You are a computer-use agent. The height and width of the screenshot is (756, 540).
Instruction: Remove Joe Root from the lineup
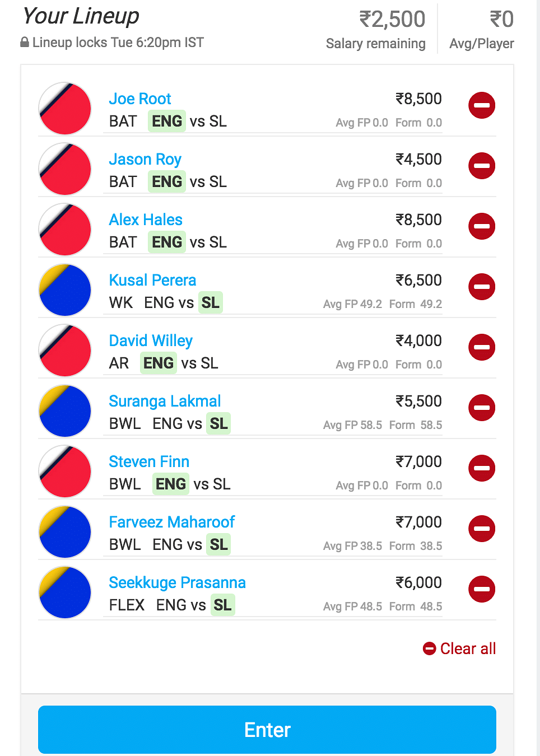click(482, 105)
